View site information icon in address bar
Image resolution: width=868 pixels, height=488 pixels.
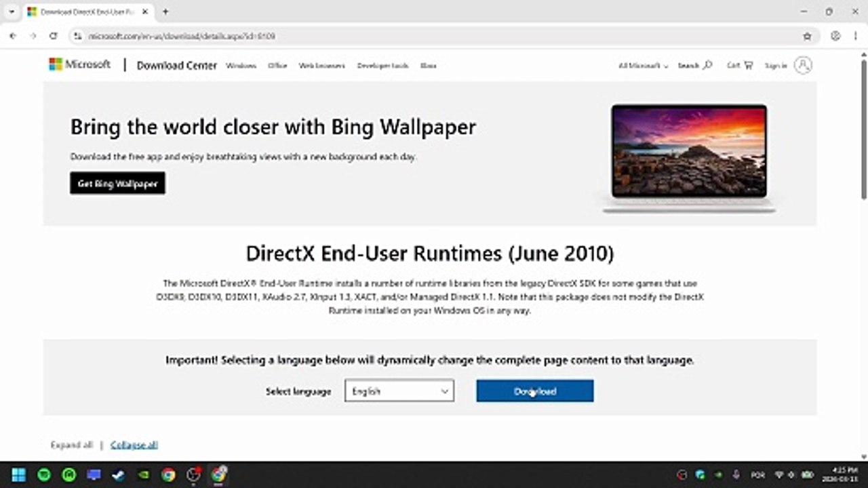(78, 36)
